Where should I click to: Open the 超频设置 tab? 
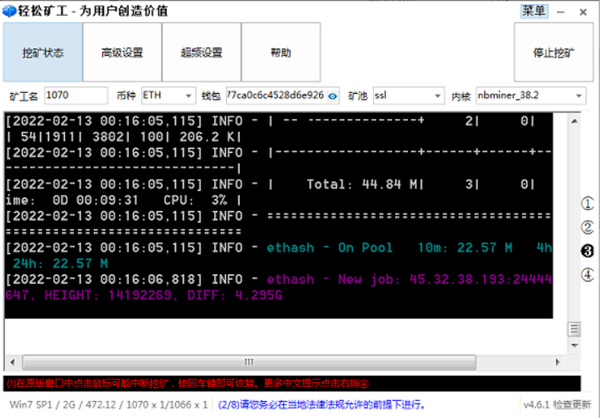coord(201,52)
